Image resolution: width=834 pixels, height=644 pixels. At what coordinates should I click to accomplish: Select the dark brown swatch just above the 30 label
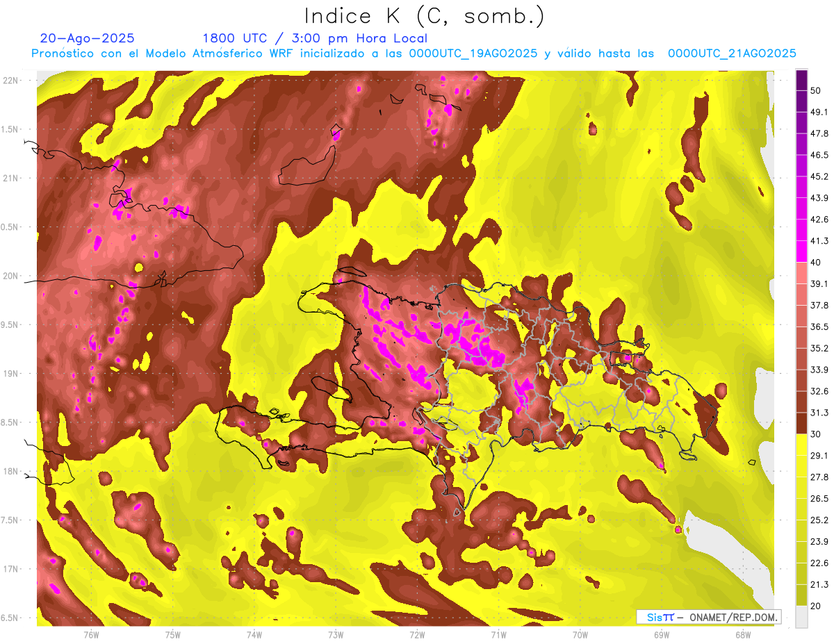tap(801, 422)
